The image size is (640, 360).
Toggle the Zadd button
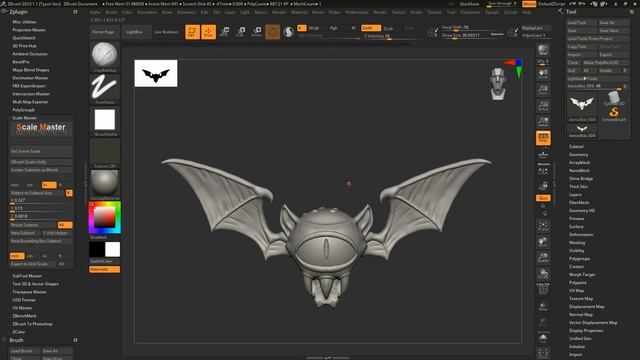pyautogui.click(x=371, y=28)
